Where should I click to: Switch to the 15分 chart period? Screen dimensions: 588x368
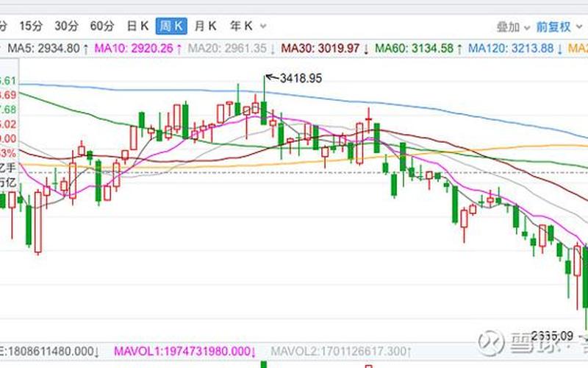[31, 26]
